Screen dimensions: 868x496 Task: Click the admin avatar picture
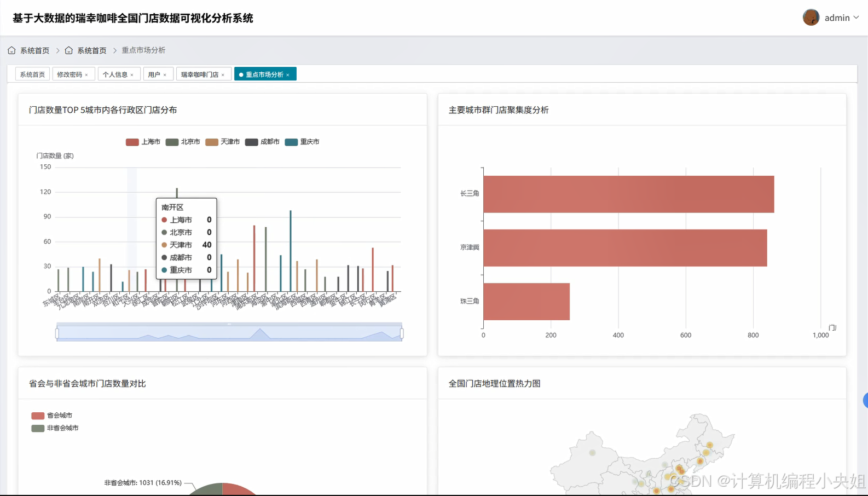pyautogui.click(x=811, y=18)
